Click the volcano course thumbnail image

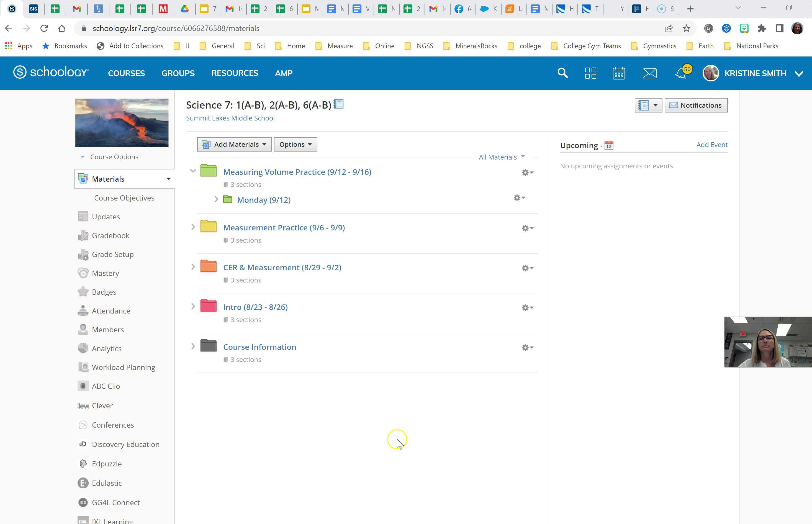(x=122, y=123)
